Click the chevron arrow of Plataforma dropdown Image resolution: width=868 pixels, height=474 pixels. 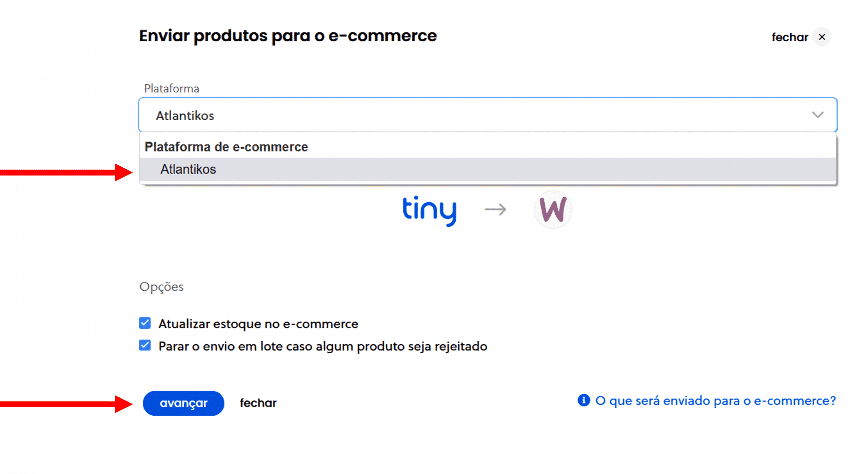coord(817,115)
